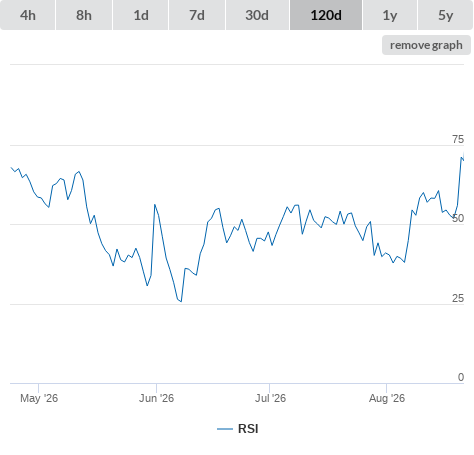Viewport: 474px width, 455px height.
Task: Click the latest RSI peak at chart end
Action: (x=462, y=157)
